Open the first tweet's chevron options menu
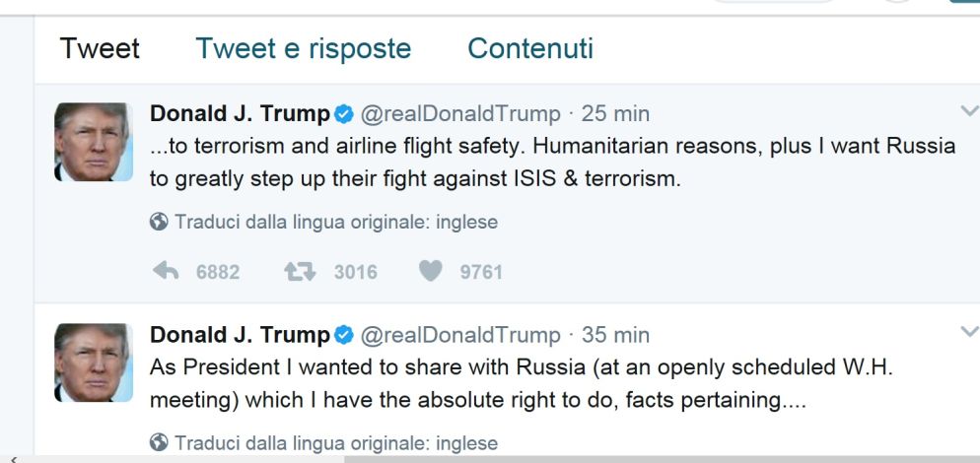 pos(968,111)
